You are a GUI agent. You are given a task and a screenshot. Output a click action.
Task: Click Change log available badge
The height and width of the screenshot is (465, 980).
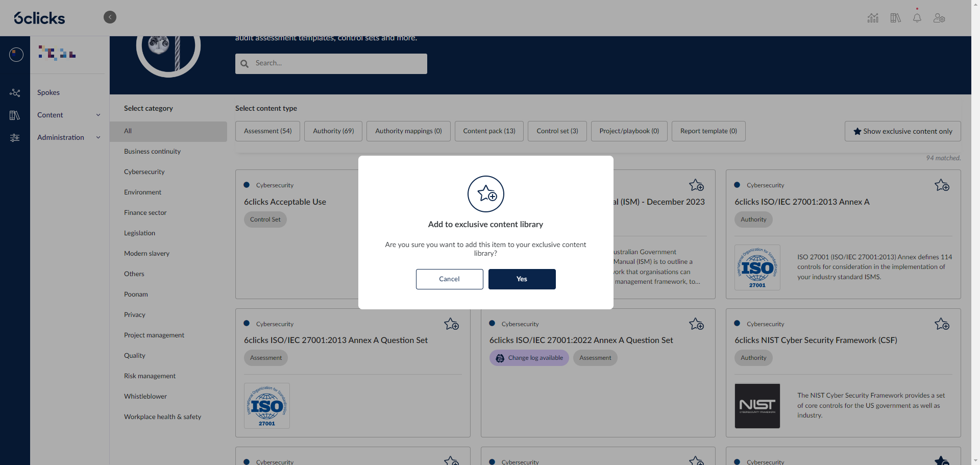(529, 358)
